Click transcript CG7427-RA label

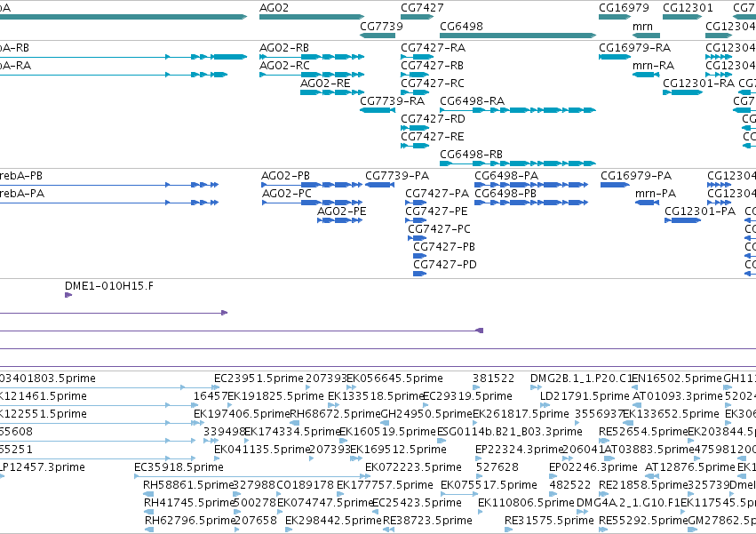pos(433,48)
